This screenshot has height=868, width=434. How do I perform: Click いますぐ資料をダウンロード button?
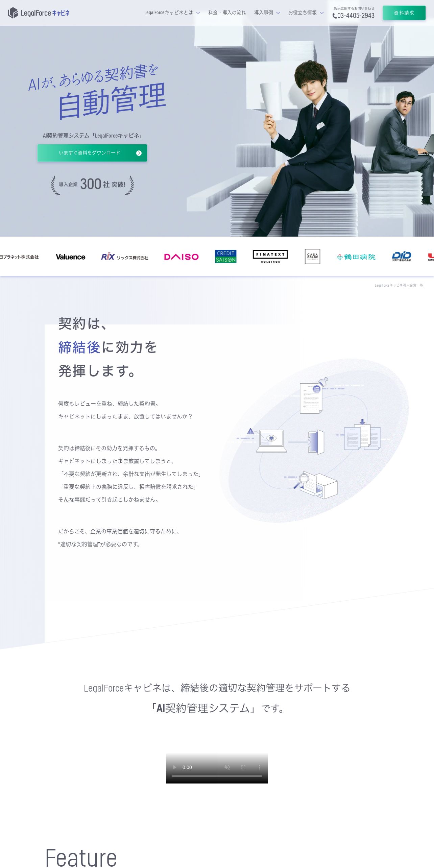[92, 153]
